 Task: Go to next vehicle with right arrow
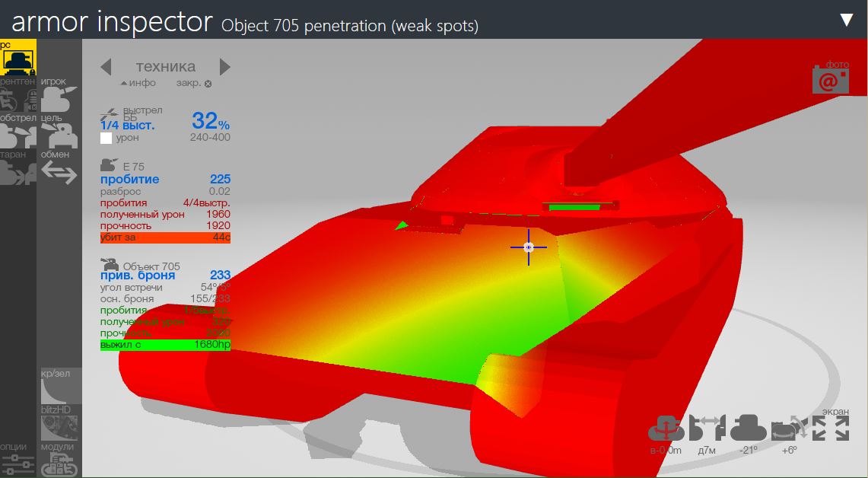(224, 67)
